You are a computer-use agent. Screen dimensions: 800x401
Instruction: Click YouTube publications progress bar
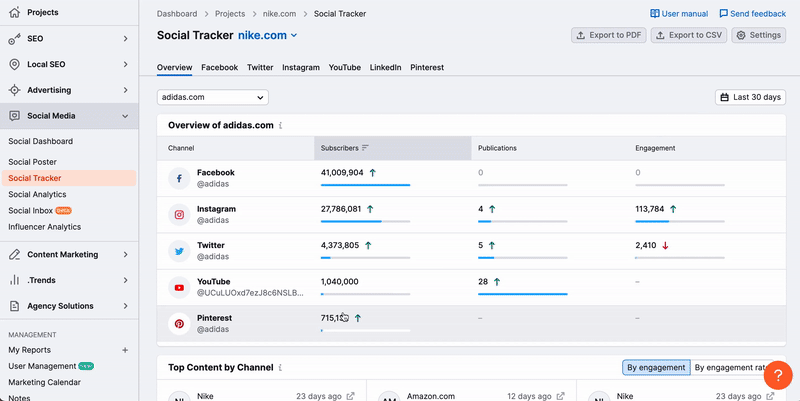click(x=522, y=294)
